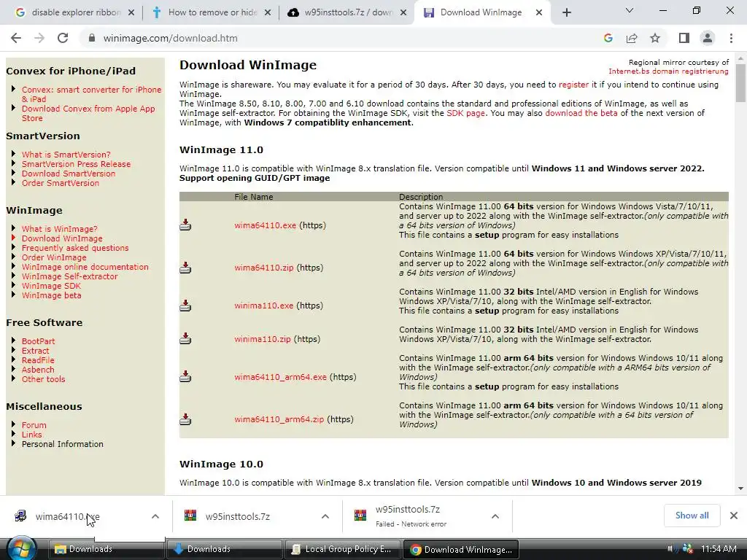Click the download icon beside winima110.exe
This screenshot has height=560, width=747.
185,306
